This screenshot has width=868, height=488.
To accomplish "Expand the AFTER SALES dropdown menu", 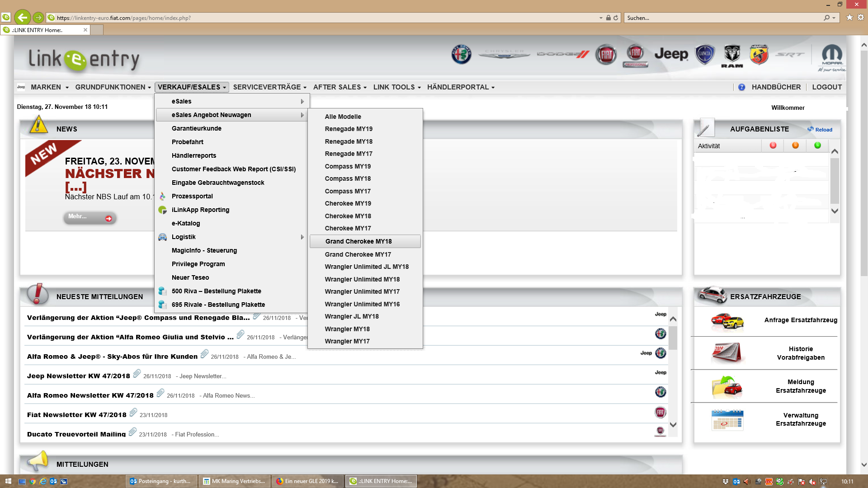I will click(x=340, y=87).
